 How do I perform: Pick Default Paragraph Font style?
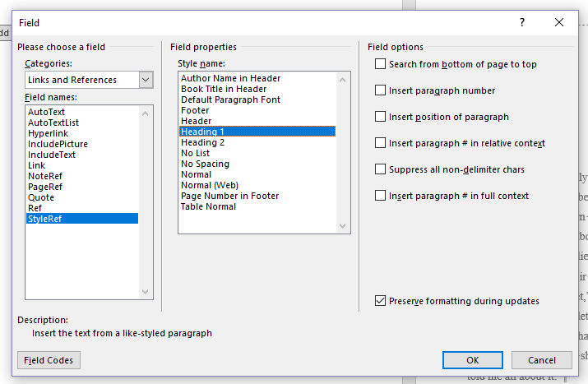[257, 99]
